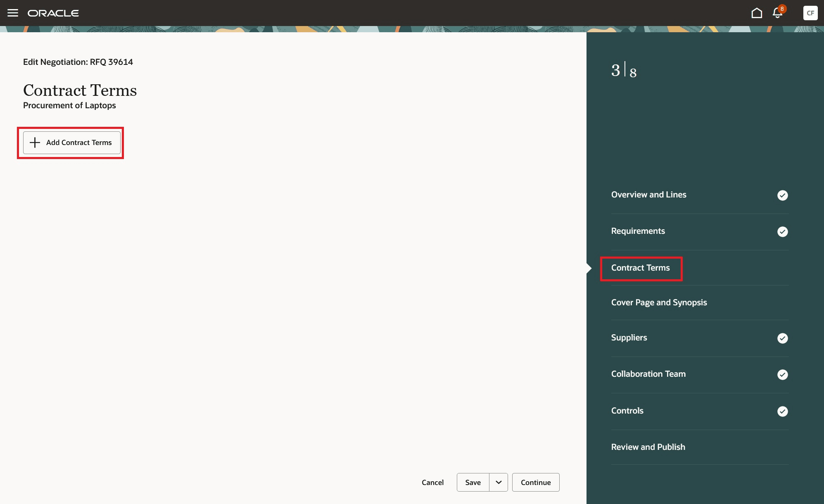Click the Add Contract Terms button
Screen dimensions: 824x504
point(71,143)
